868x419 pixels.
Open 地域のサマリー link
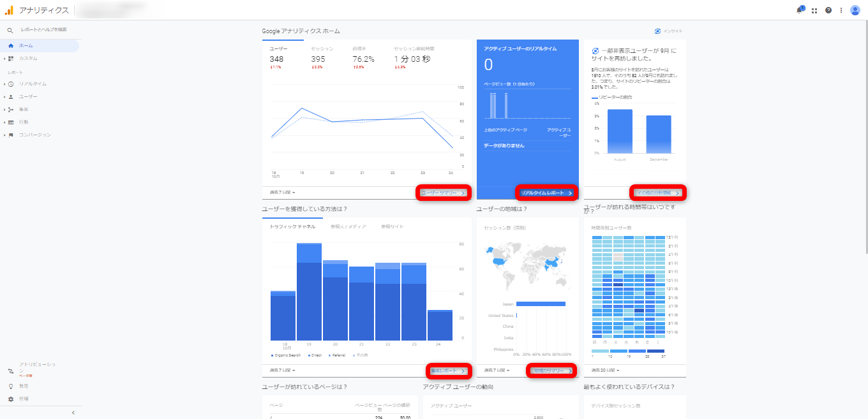(x=552, y=371)
